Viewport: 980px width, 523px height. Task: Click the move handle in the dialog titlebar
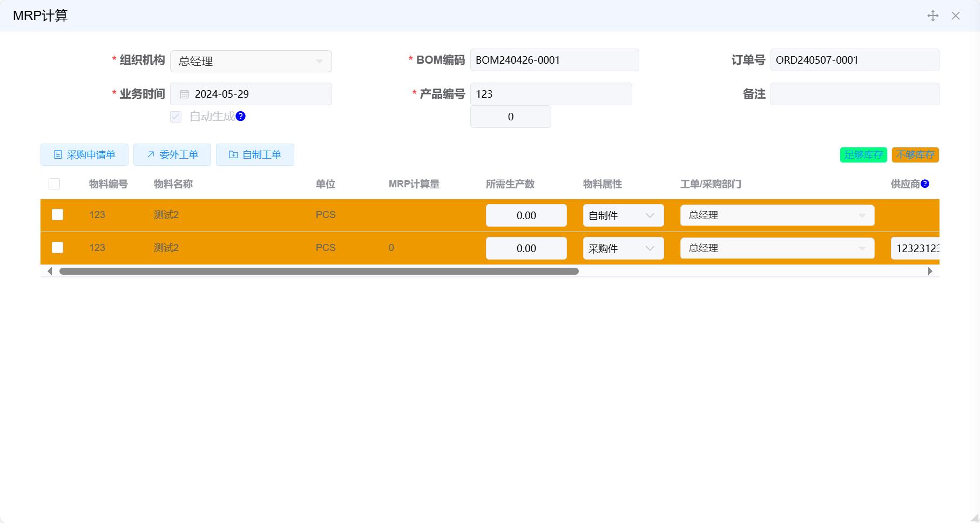[933, 16]
